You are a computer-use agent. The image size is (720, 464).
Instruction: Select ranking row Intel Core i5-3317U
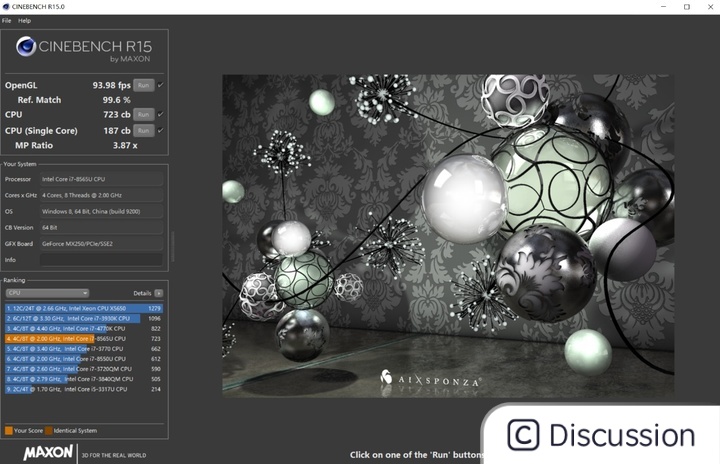(84, 389)
